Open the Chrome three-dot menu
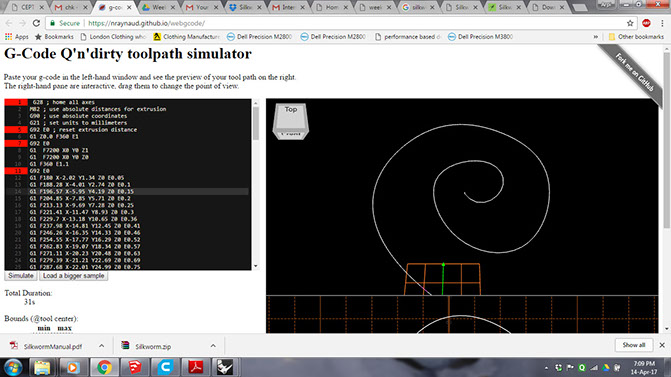This screenshot has height=377, width=671. pyautogui.click(x=662, y=23)
